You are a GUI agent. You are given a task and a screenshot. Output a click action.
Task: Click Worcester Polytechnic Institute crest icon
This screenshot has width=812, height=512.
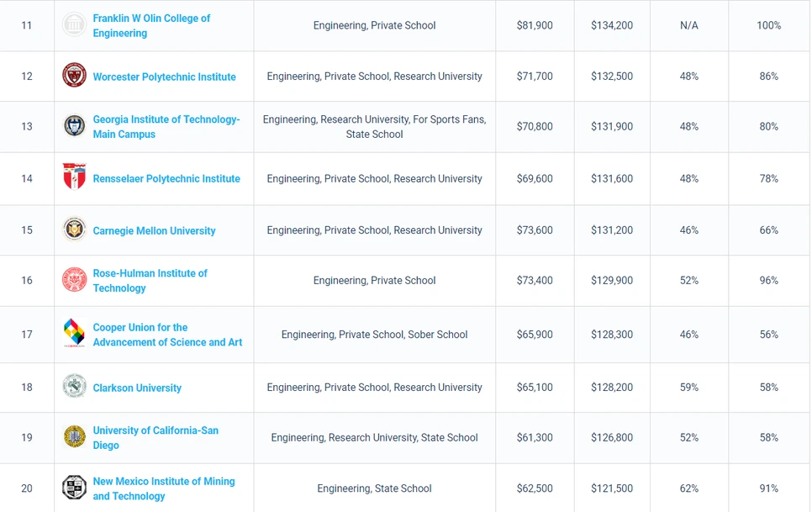pyautogui.click(x=74, y=76)
